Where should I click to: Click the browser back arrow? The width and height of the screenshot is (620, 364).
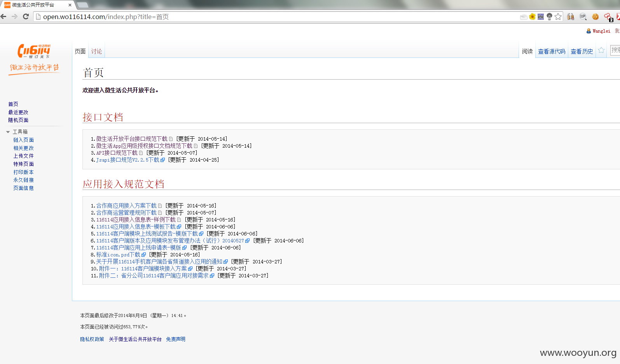pos(3,17)
